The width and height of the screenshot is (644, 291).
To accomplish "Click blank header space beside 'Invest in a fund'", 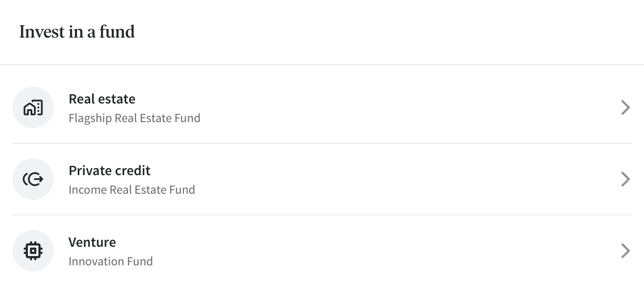I will tap(389, 32).
